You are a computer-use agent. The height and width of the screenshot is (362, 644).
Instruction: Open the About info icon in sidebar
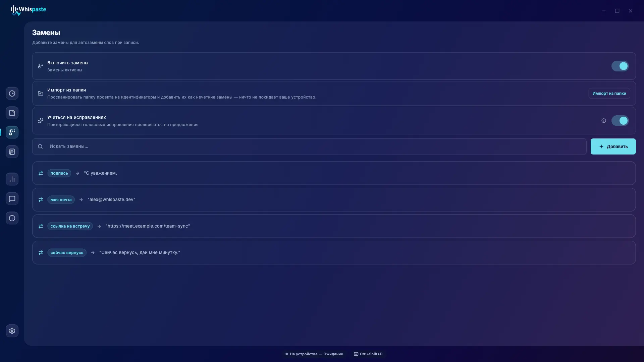12,218
